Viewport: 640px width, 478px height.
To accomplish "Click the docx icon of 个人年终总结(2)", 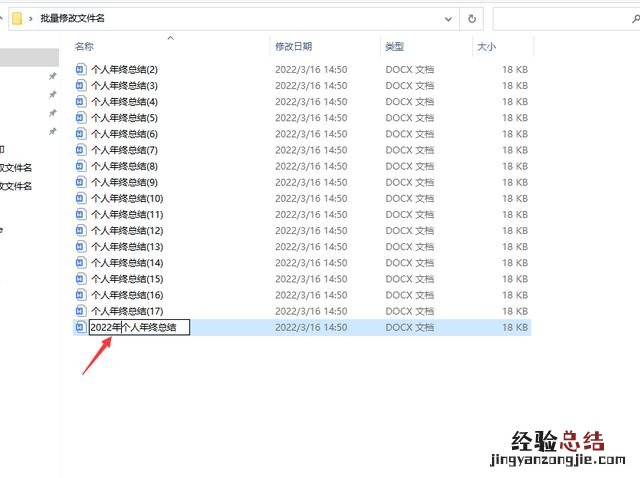I will tap(81, 69).
